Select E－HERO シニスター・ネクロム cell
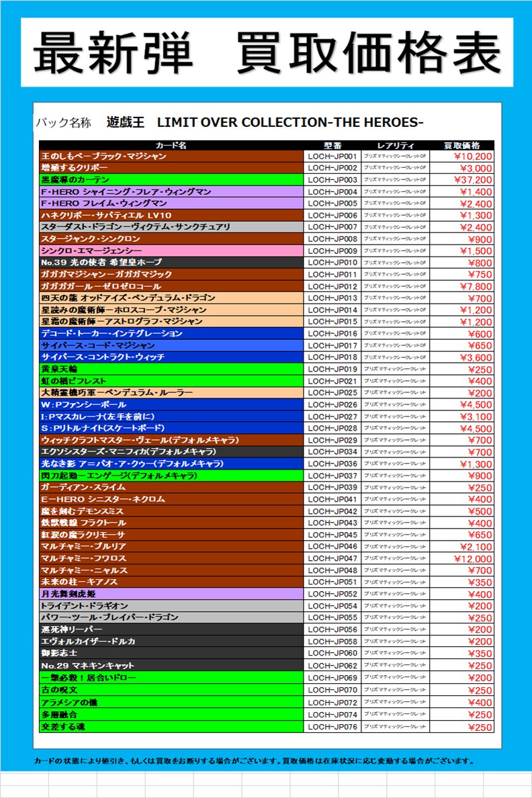This screenshot has height=798, width=532. coord(171,499)
